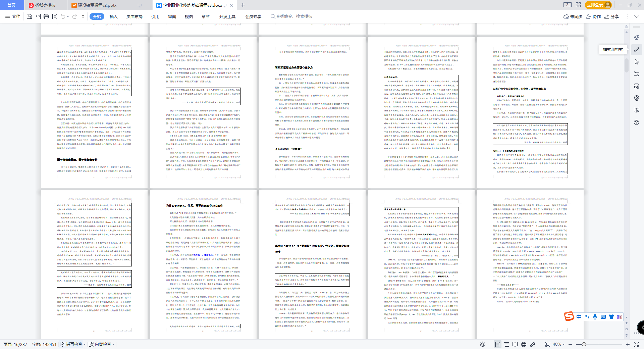Click the Help question mark sidebar icon

tap(636, 122)
